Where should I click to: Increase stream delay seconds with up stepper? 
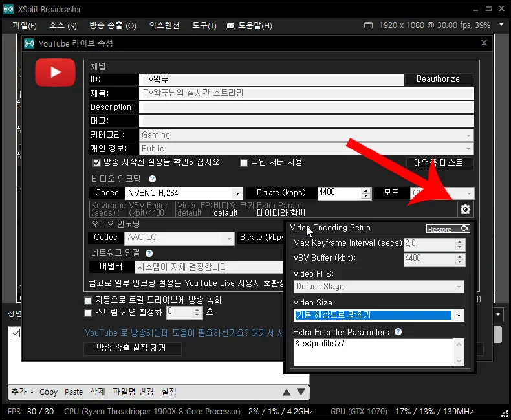pyautogui.click(x=197, y=309)
